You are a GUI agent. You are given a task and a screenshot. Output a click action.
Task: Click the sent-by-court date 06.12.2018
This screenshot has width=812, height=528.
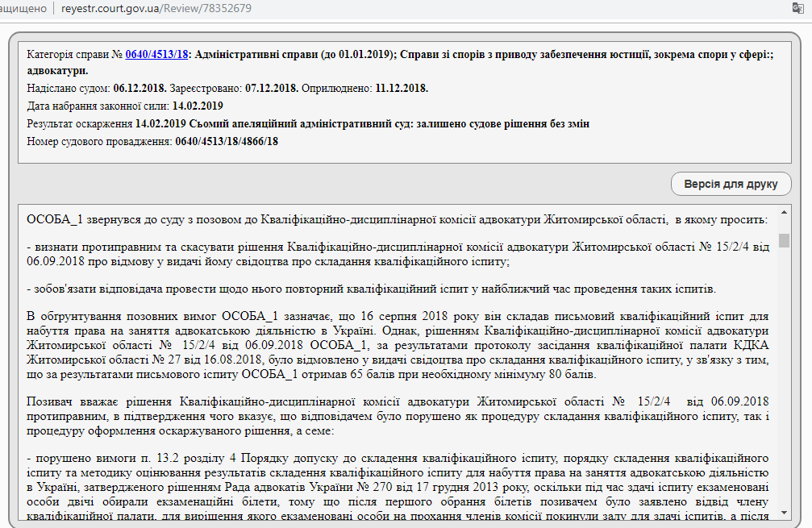click(x=139, y=89)
